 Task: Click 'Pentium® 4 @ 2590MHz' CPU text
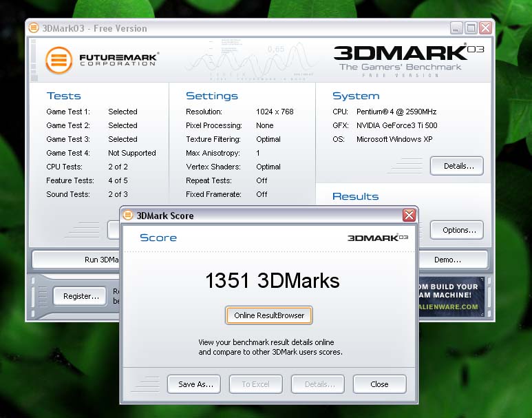[x=396, y=112]
